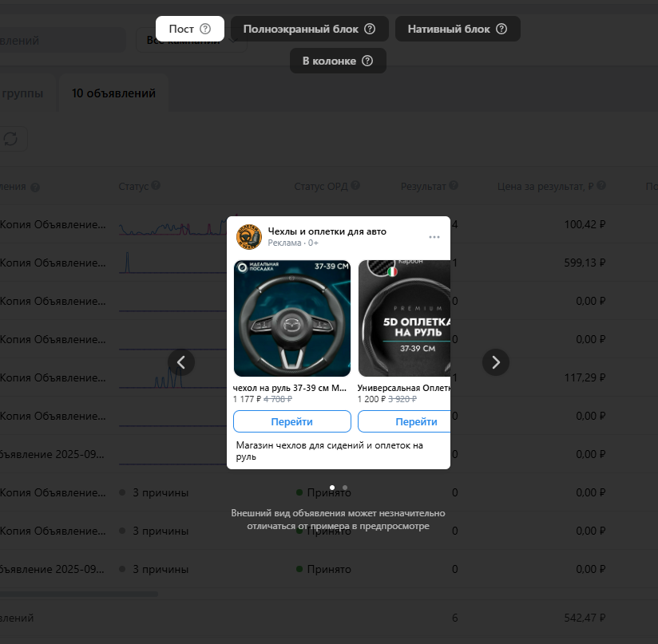Select the В колонке preview format
The width and height of the screenshot is (658, 644).
[x=338, y=61]
